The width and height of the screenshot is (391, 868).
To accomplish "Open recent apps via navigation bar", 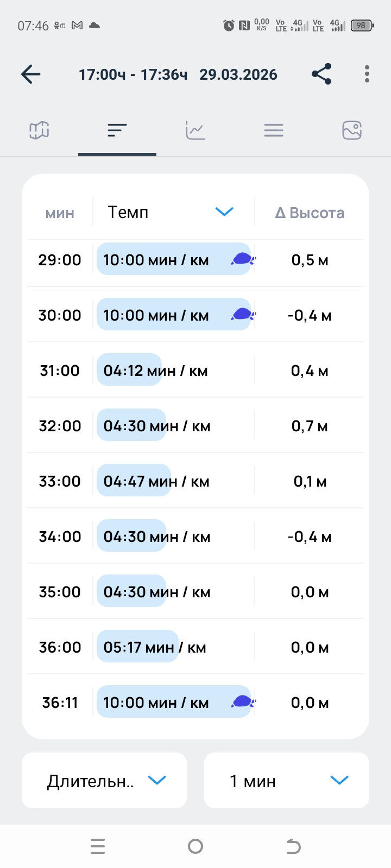I will click(x=98, y=846).
